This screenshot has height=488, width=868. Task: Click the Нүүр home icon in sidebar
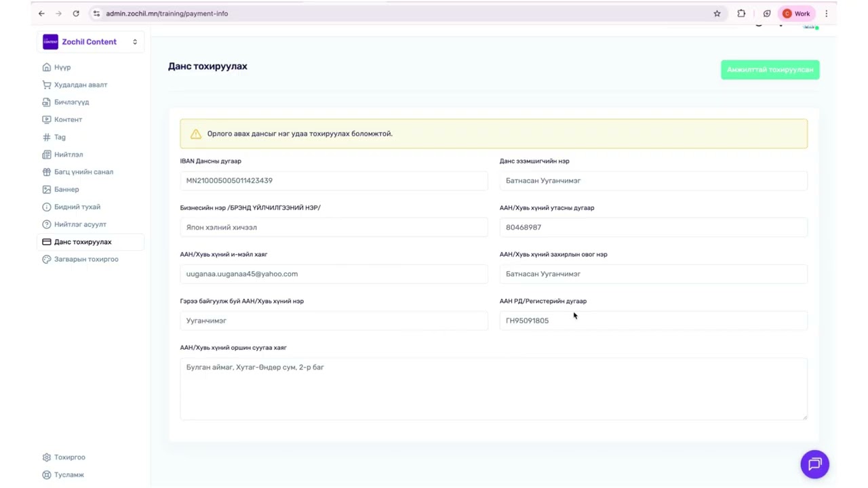tap(47, 67)
